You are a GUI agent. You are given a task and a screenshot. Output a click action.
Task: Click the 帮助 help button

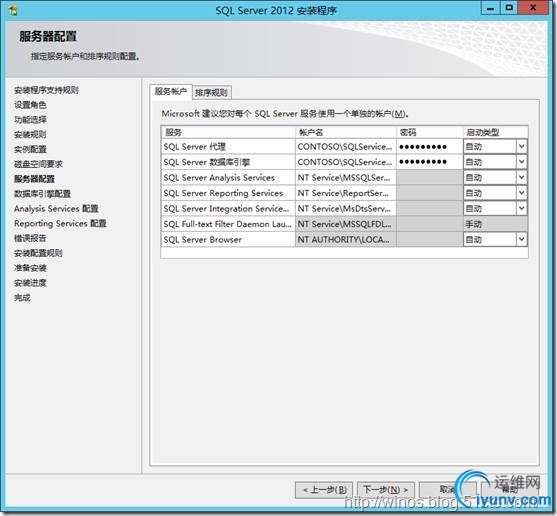tap(510, 490)
